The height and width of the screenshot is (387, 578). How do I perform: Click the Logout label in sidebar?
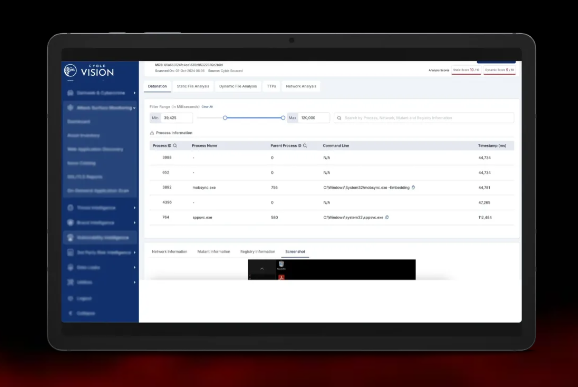pyautogui.click(x=84, y=298)
